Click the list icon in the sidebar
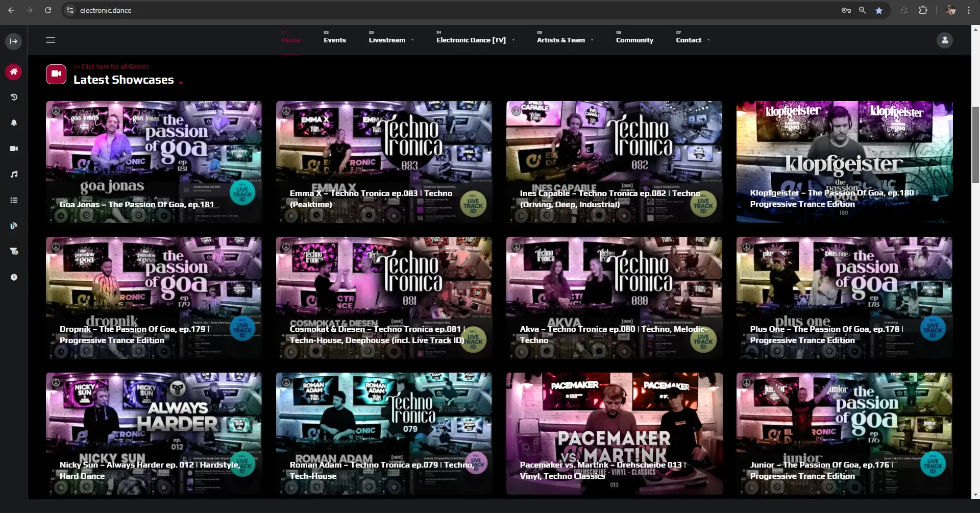Screen dimensions: 980x513 pos(14,200)
